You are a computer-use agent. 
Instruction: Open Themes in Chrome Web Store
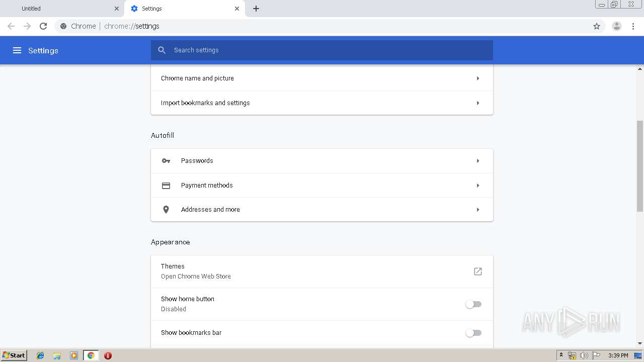(322, 271)
